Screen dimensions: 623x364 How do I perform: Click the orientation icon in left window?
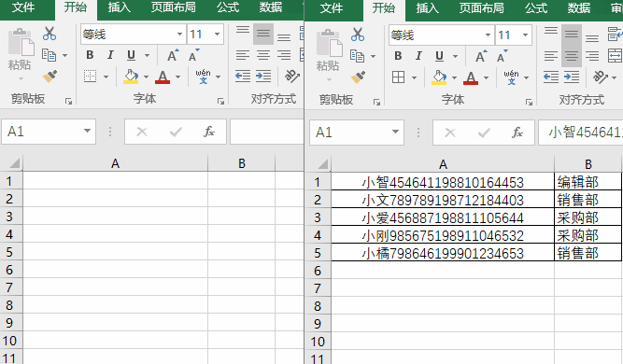[292, 76]
